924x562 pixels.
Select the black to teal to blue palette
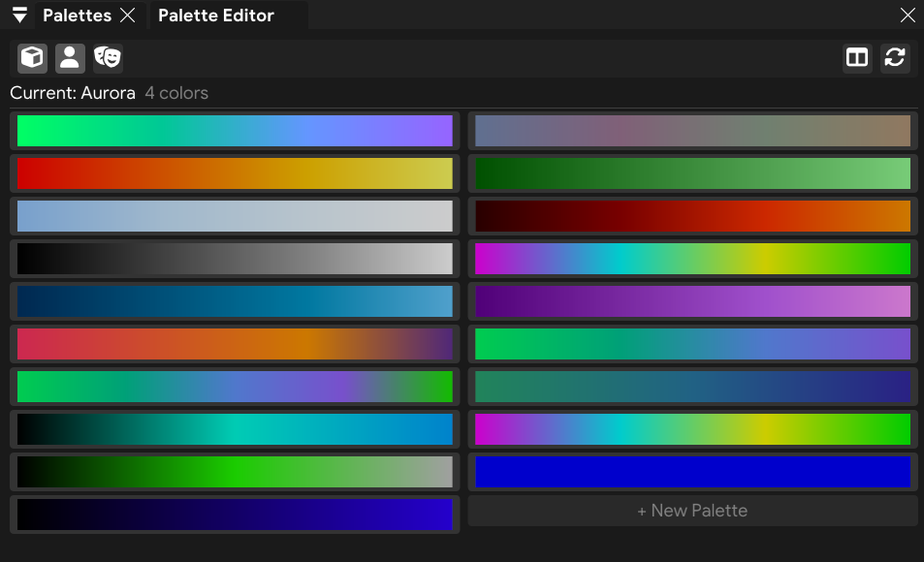coord(235,429)
